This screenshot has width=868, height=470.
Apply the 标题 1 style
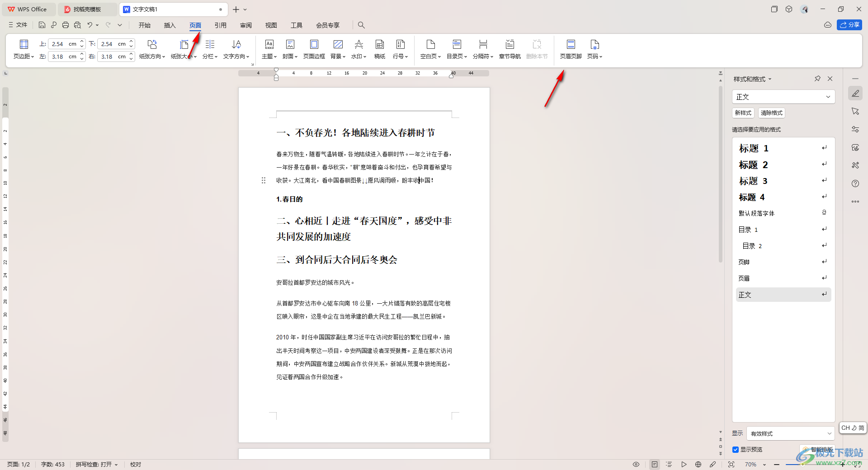click(x=783, y=148)
